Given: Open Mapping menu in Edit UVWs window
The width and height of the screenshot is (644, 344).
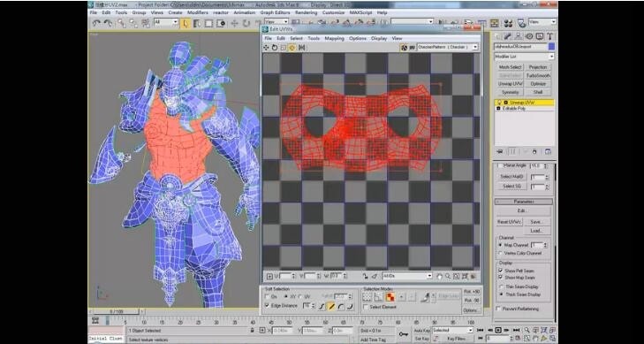Looking at the screenshot, I should [x=334, y=38].
